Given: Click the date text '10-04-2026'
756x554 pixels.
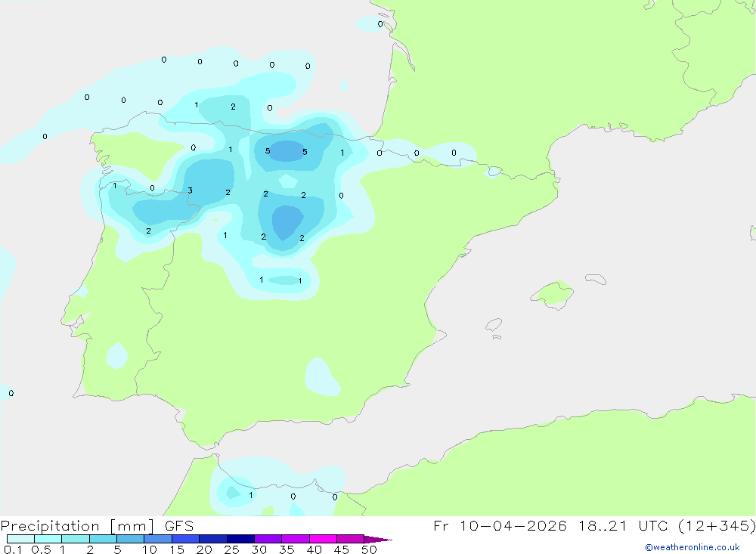Looking at the screenshot, I should 513,525.
